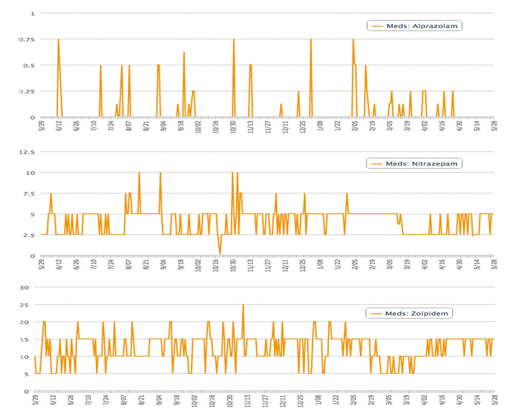Screen dimensions: 516x420
Task: Click the 12/25 date label on Alprazolam chart
Action: coord(303,127)
